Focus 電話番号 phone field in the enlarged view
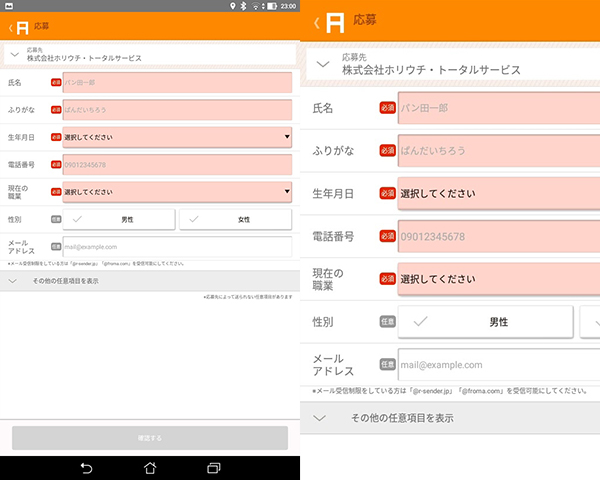The width and height of the screenshot is (600, 480). [499, 236]
